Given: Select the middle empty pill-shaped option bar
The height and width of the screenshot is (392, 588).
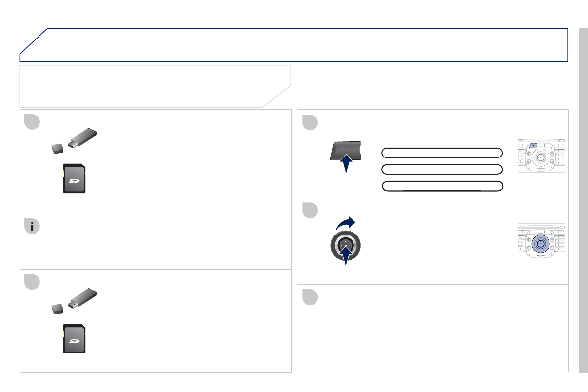Looking at the screenshot, I should [442, 169].
